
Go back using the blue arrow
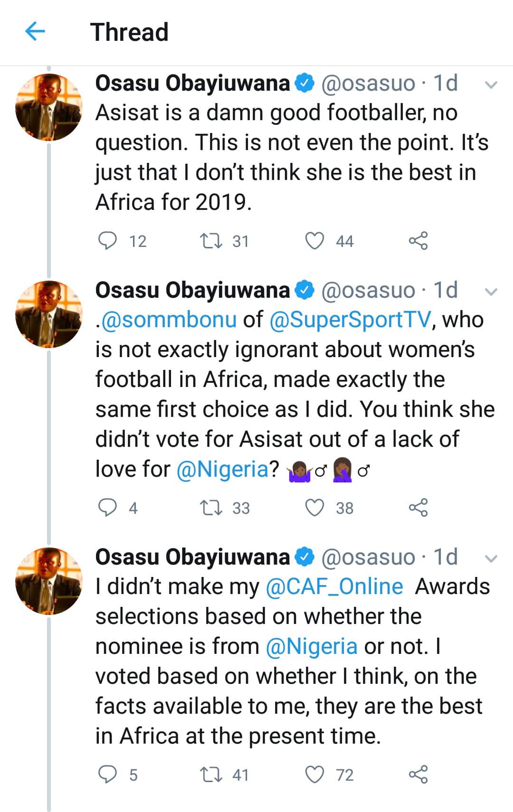point(35,32)
